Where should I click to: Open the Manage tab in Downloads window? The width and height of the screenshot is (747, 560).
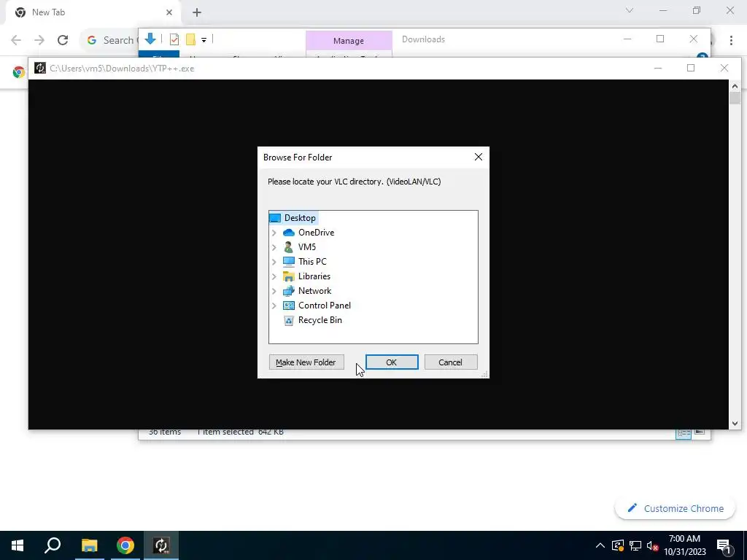coord(349,41)
